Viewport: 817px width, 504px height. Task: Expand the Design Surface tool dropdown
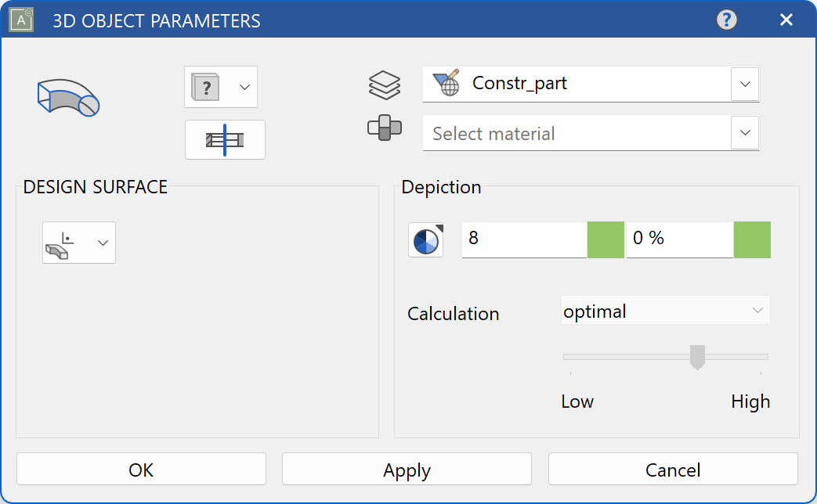point(102,243)
